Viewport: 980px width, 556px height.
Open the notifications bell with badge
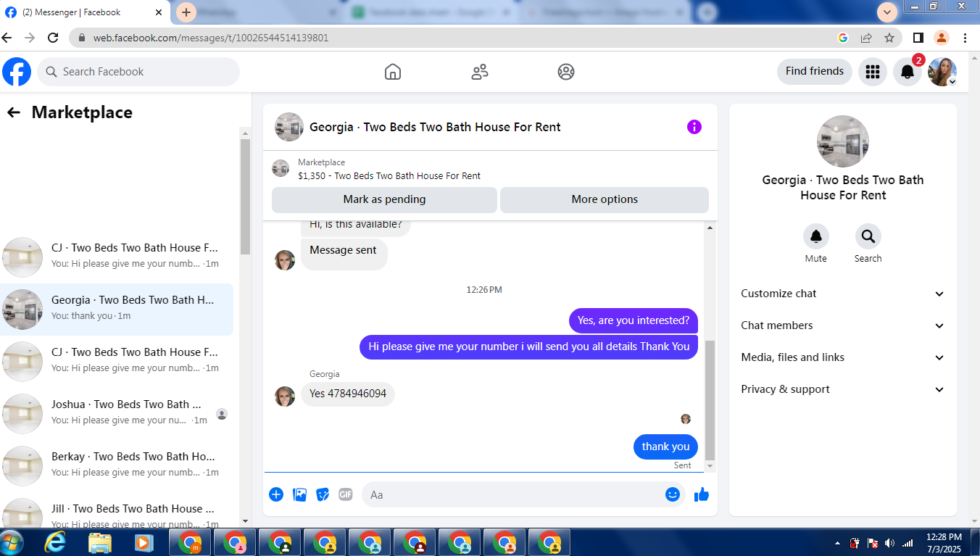pos(908,72)
